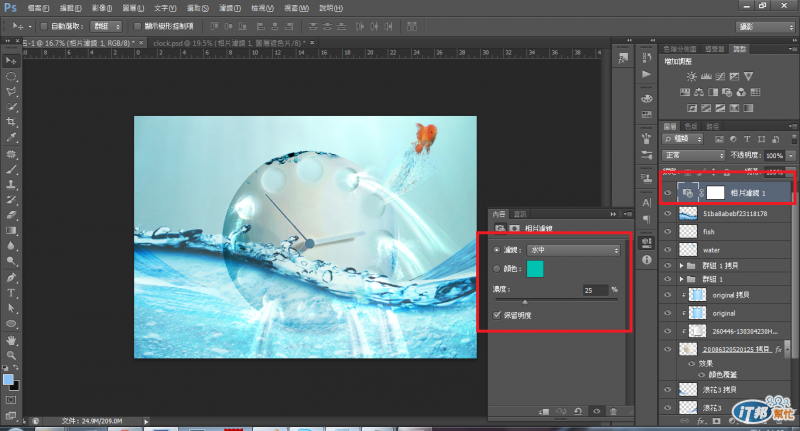Image resolution: width=800 pixels, height=431 pixels.
Task: Reset adjustment defaults in Properties panel
Action: (x=578, y=411)
